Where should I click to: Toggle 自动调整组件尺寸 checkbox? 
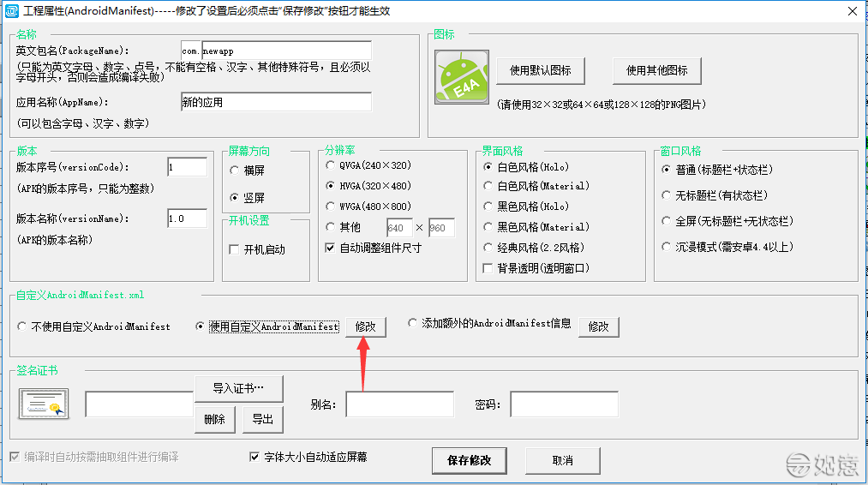[x=332, y=248]
